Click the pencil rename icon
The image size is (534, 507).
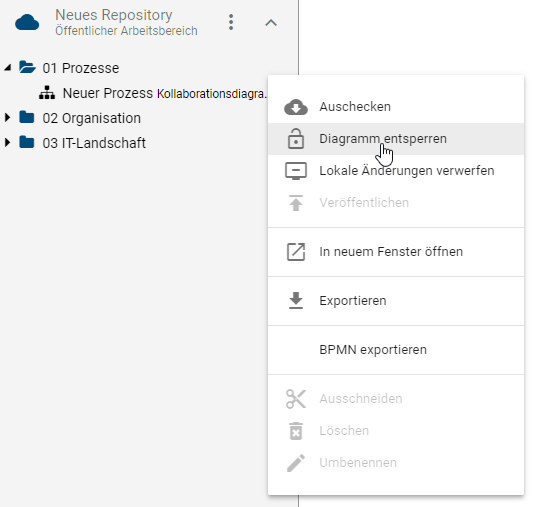[296, 463]
